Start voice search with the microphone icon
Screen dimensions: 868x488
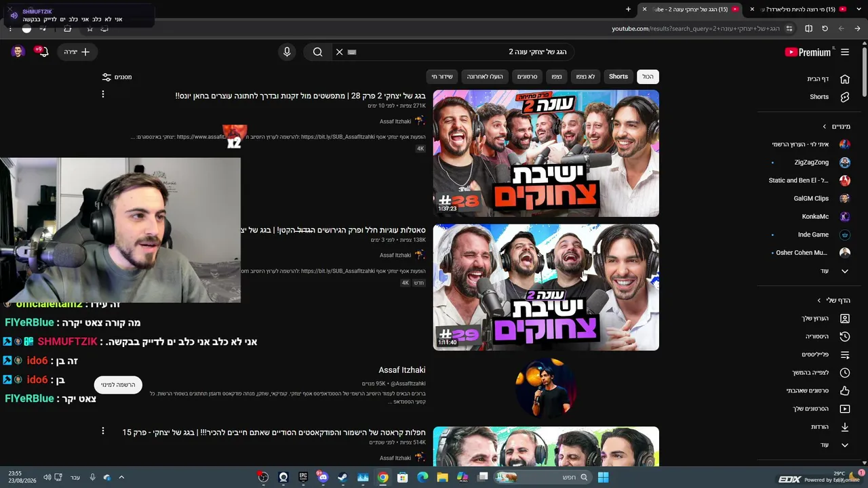pos(287,52)
